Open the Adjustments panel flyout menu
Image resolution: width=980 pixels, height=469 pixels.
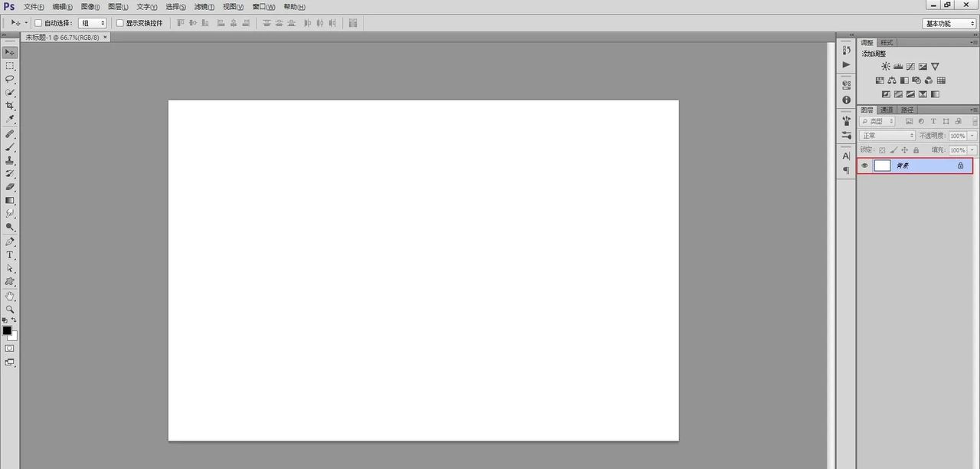pos(974,43)
